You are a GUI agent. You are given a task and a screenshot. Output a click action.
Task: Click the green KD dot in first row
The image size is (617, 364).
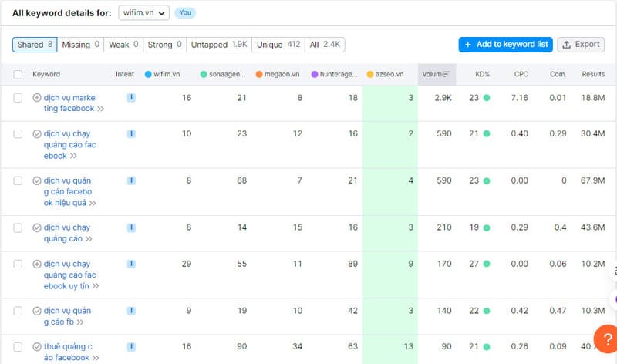coord(487,98)
